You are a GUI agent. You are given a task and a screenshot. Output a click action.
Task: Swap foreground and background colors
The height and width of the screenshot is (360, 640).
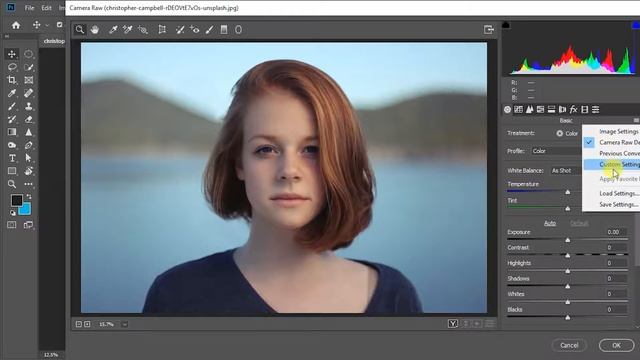[x=29, y=197]
